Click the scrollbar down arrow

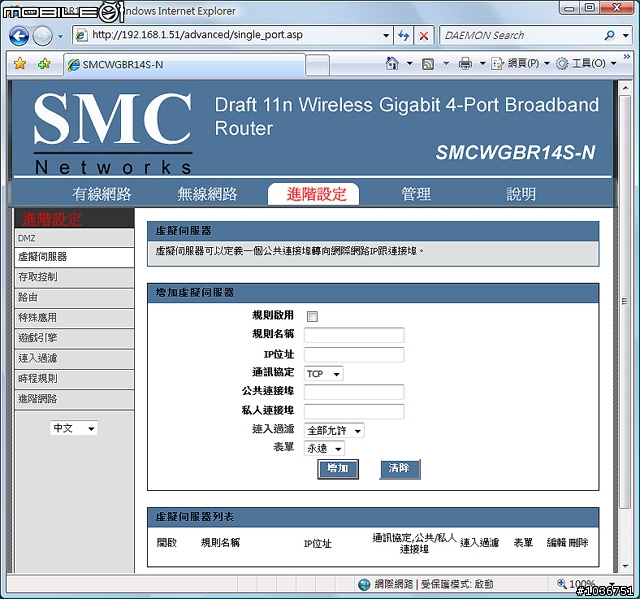625,566
